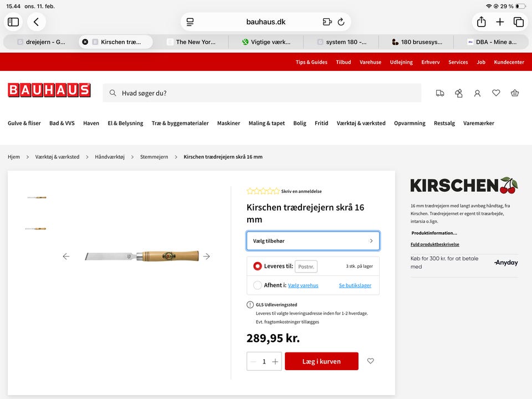Viewport: 532px width, 399px height.
Task: Click the store locator icon
Action: tap(459, 93)
